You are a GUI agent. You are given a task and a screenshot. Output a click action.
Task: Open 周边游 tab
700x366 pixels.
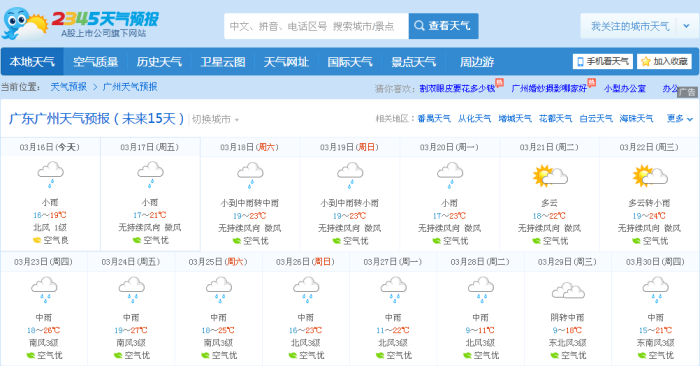[x=477, y=62]
